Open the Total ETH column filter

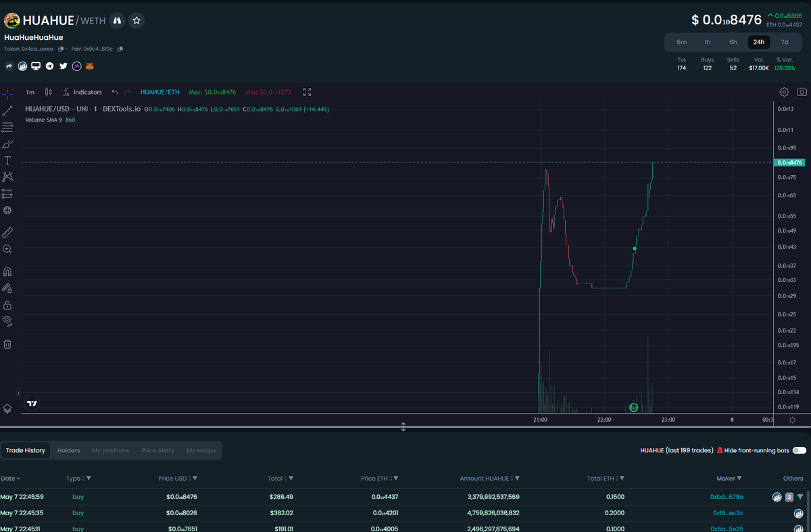click(622, 478)
